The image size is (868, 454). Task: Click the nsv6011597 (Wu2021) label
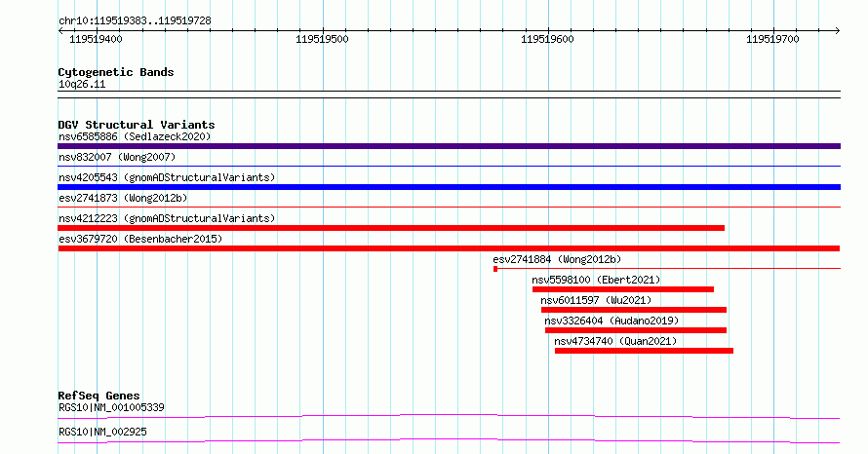596,300
